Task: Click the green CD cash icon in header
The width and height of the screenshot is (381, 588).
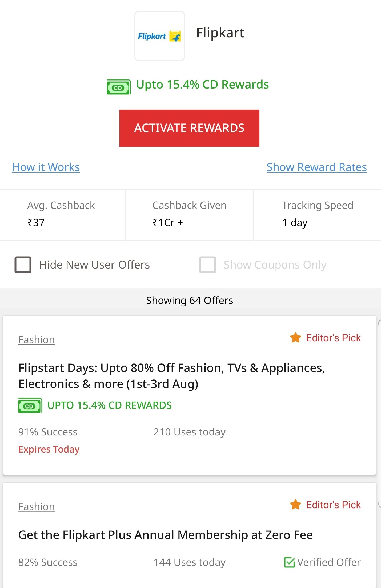Action: pos(119,87)
